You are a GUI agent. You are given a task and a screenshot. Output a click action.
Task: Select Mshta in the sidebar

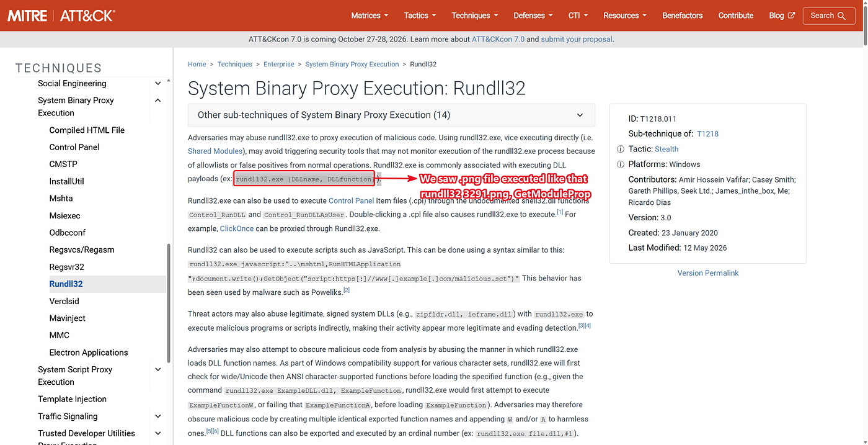[61, 199]
